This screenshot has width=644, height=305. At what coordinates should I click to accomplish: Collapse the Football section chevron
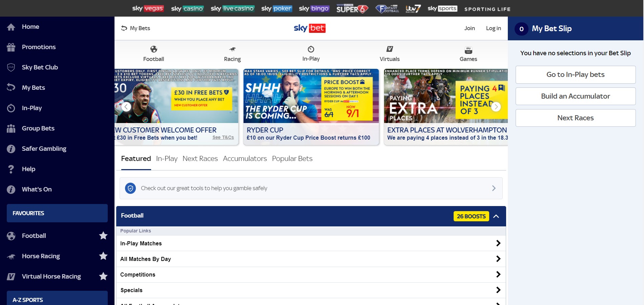click(x=496, y=216)
